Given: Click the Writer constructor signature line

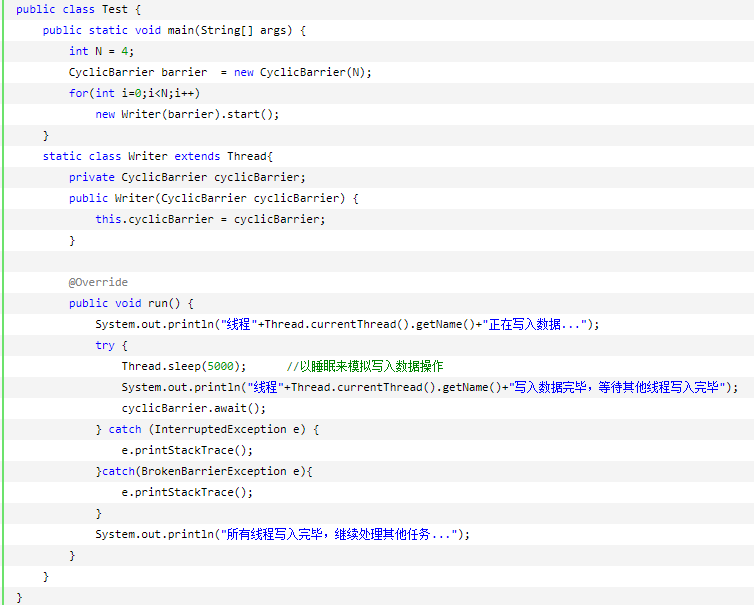Looking at the screenshot, I should click(214, 199).
